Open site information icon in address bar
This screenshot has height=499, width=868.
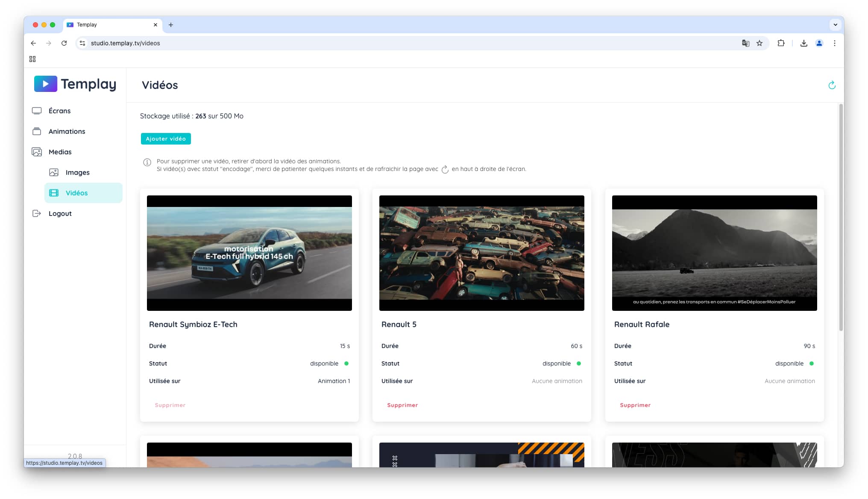82,43
